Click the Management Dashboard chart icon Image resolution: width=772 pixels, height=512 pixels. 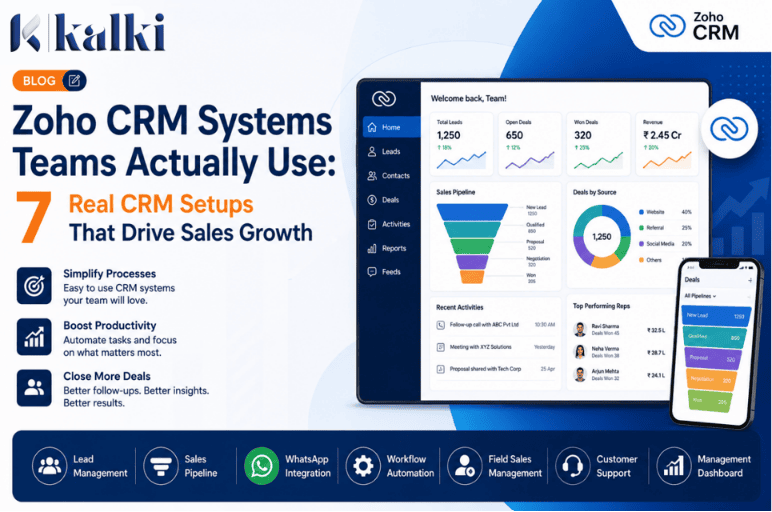pyautogui.click(x=674, y=466)
